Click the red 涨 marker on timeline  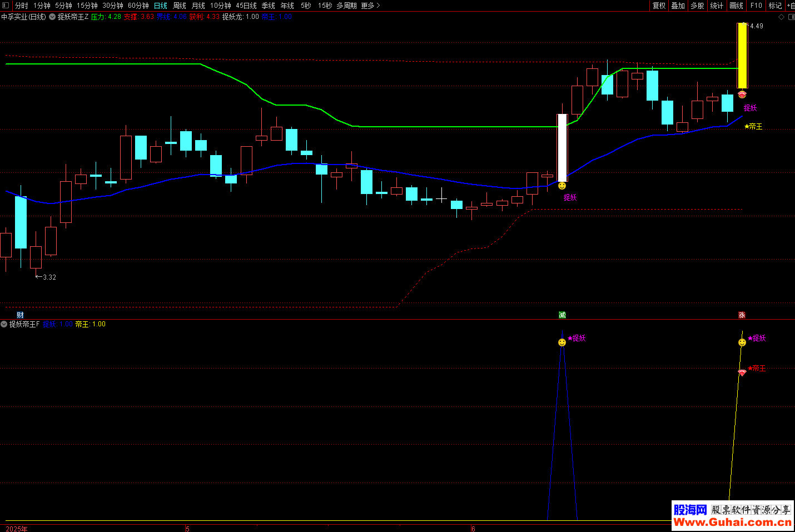(742, 315)
